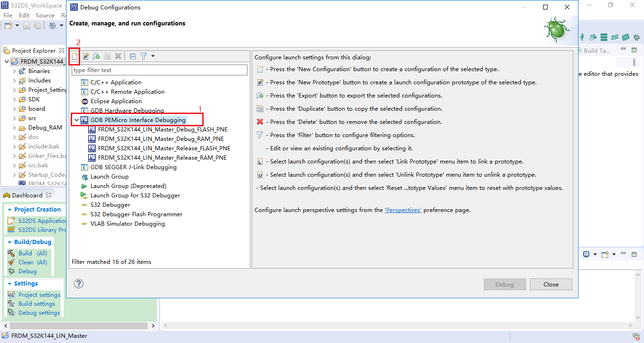Image resolution: width=644 pixels, height=343 pixels.
Task: Click the Help question mark icon
Action: click(x=78, y=284)
